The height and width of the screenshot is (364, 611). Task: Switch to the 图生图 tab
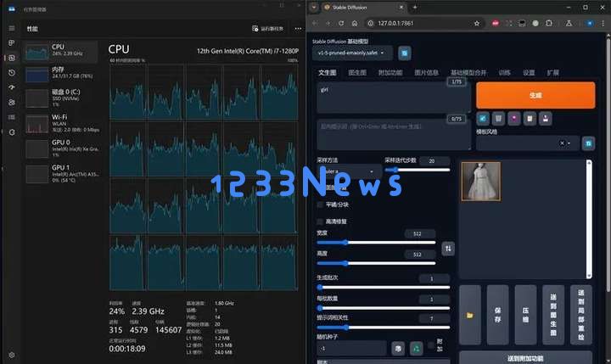[357, 73]
